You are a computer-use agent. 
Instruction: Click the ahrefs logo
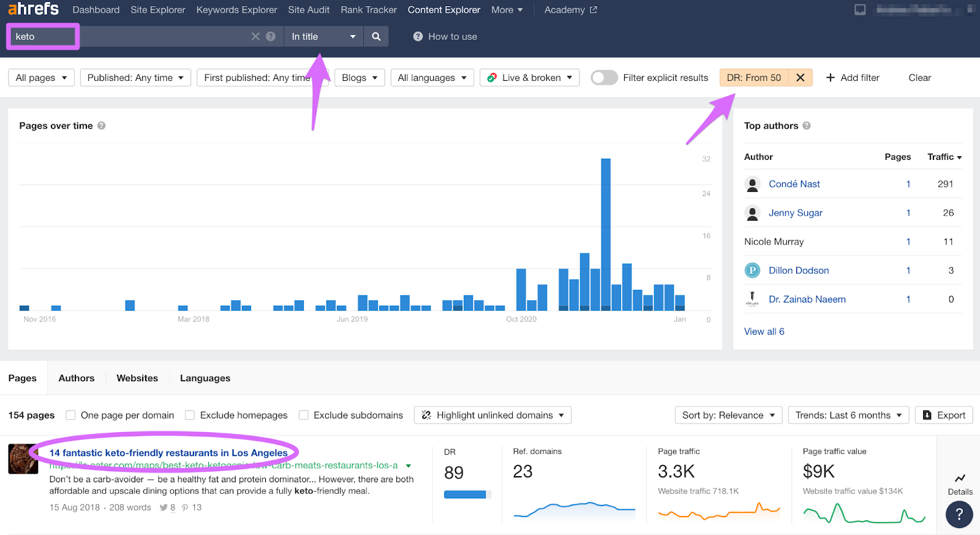click(x=33, y=9)
